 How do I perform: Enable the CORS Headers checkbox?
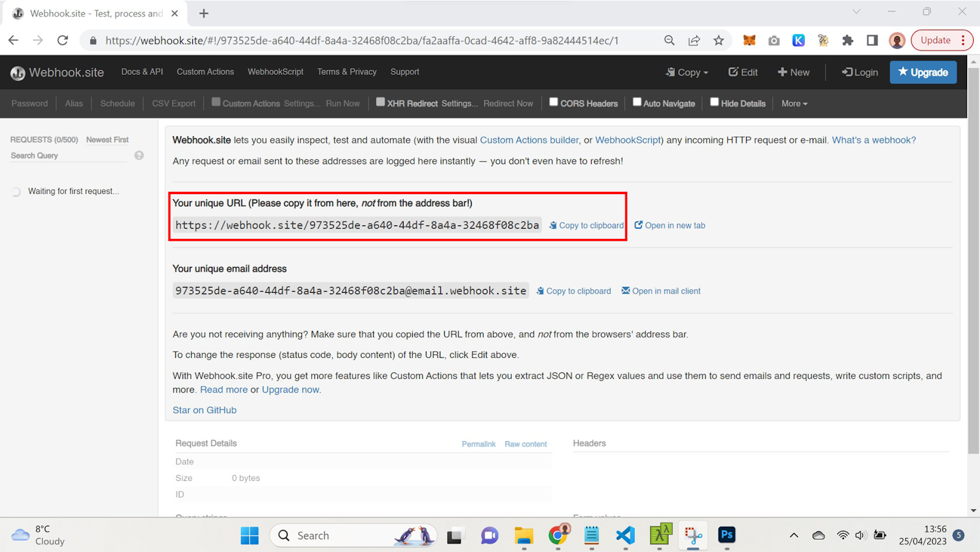click(x=554, y=102)
